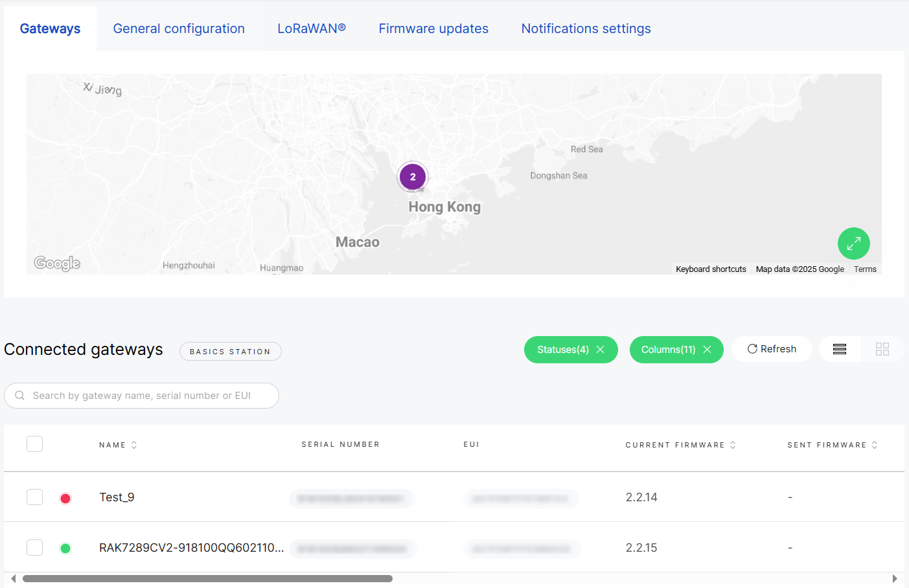Open the Firmware updates tab
This screenshot has width=909, height=588.
(433, 28)
